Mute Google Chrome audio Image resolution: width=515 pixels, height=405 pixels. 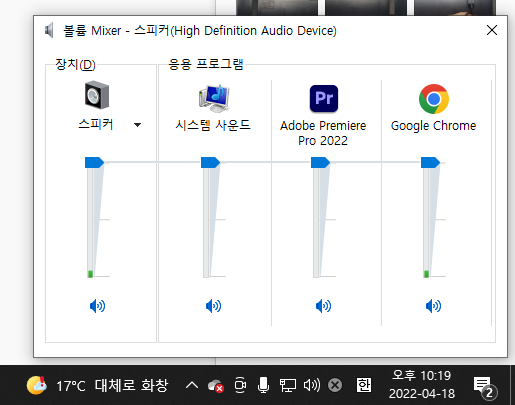pos(433,306)
